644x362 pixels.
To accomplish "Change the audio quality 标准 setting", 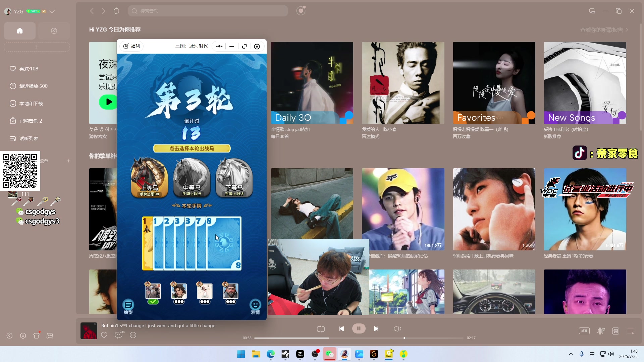I will click(x=584, y=331).
